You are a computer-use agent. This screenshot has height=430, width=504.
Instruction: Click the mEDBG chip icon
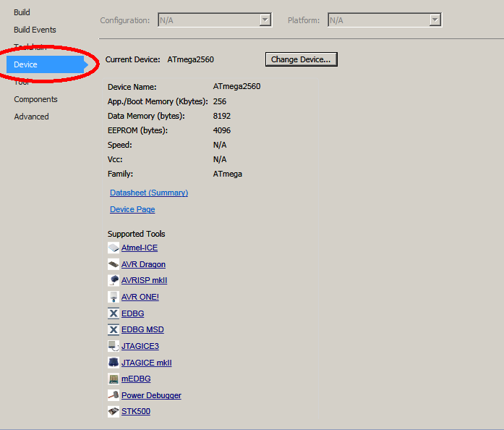pyautogui.click(x=114, y=379)
